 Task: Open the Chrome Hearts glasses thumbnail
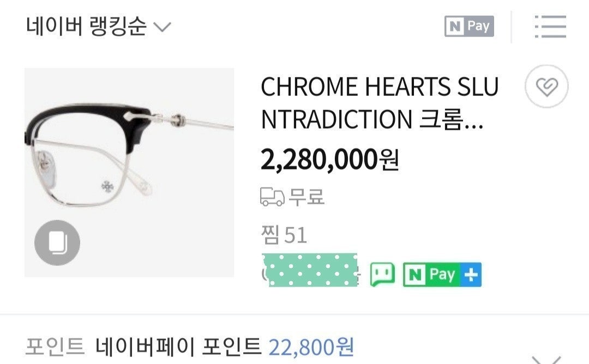(x=129, y=163)
